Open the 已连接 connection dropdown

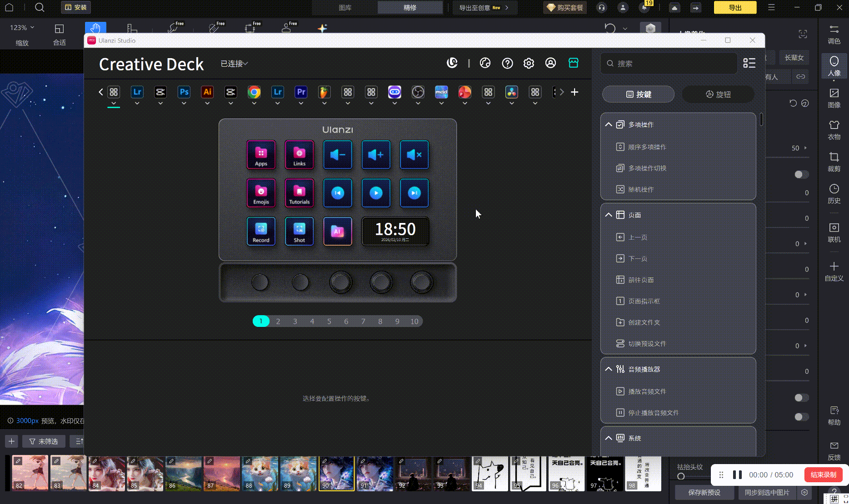coord(234,64)
